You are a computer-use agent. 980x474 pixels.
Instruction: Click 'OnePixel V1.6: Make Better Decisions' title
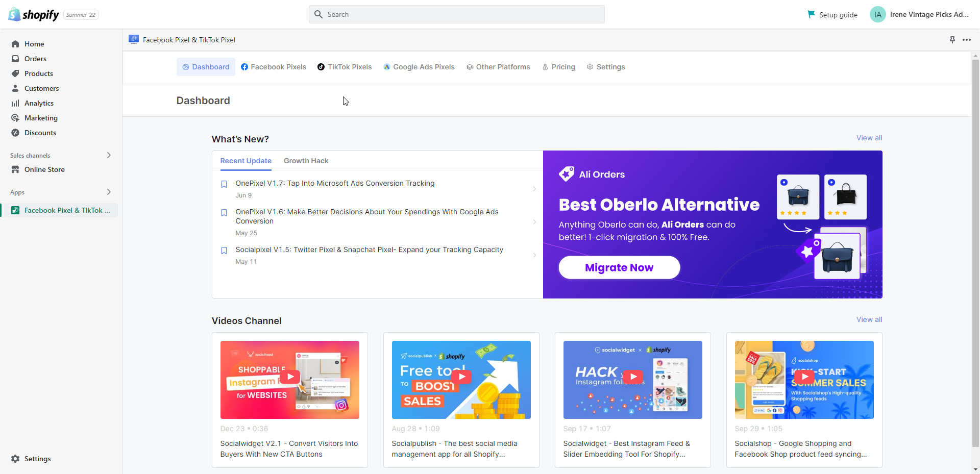(367, 216)
